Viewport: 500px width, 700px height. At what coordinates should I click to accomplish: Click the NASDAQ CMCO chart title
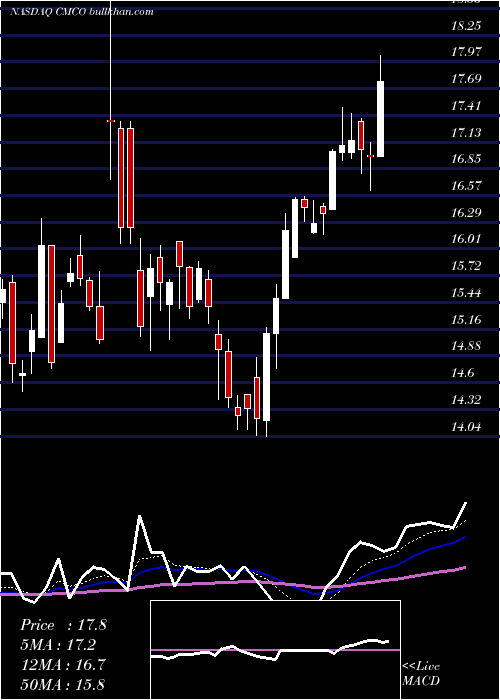pyautogui.click(x=82, y=12)
